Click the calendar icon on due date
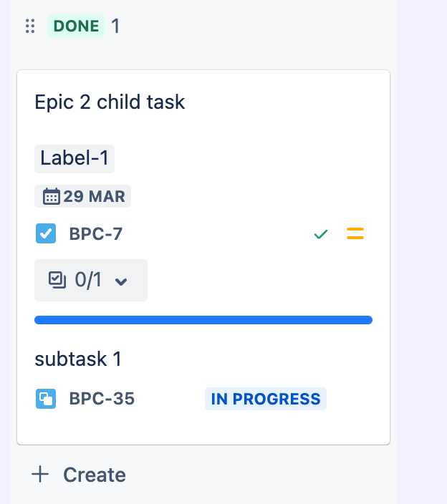 click(x=51, y=196)
